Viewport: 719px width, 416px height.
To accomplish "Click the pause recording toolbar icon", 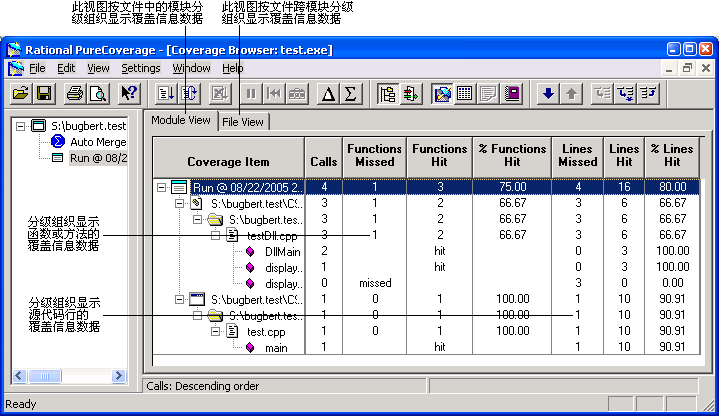I will pos(251,94).
